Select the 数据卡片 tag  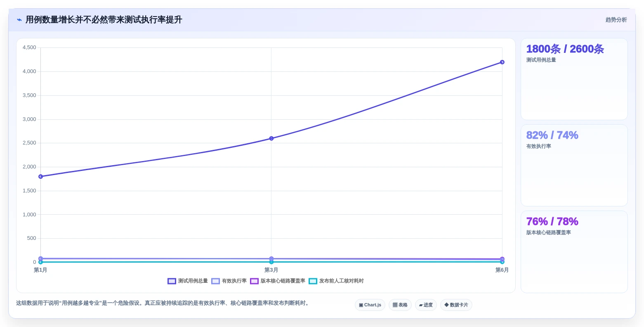(456, 305)
